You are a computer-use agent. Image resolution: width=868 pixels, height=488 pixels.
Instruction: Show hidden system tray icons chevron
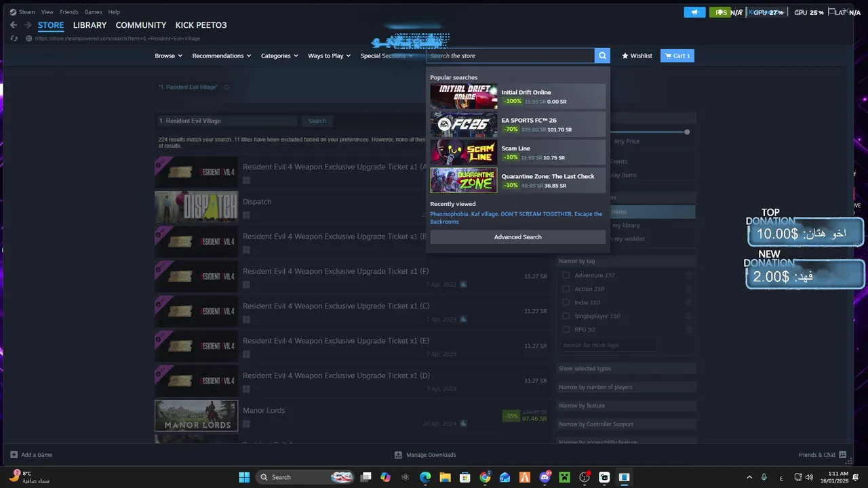coord(749,477)
